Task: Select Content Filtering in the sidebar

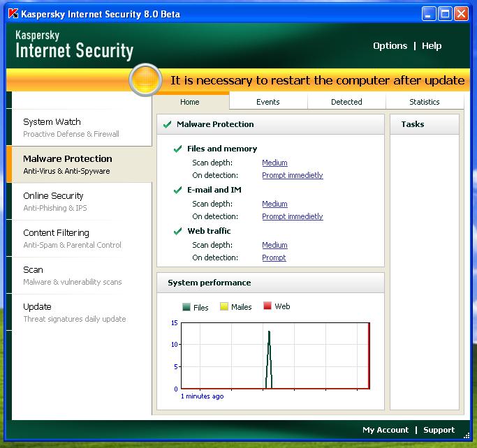Action: [x=82, y=239]
